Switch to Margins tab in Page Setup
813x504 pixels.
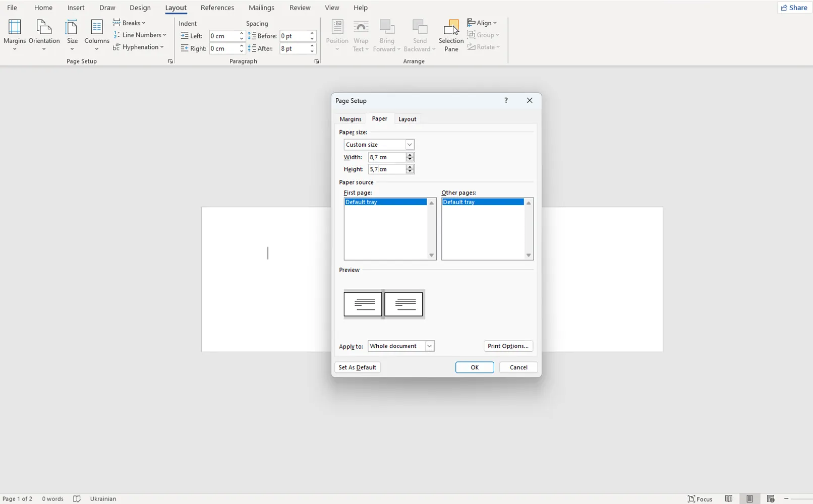coord(351,119)
